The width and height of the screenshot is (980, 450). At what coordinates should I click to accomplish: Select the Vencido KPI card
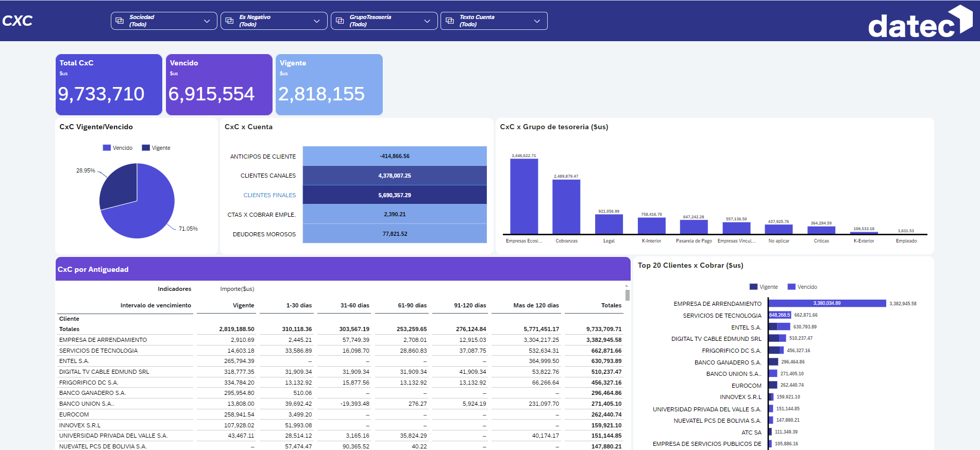tap(219, 84)
